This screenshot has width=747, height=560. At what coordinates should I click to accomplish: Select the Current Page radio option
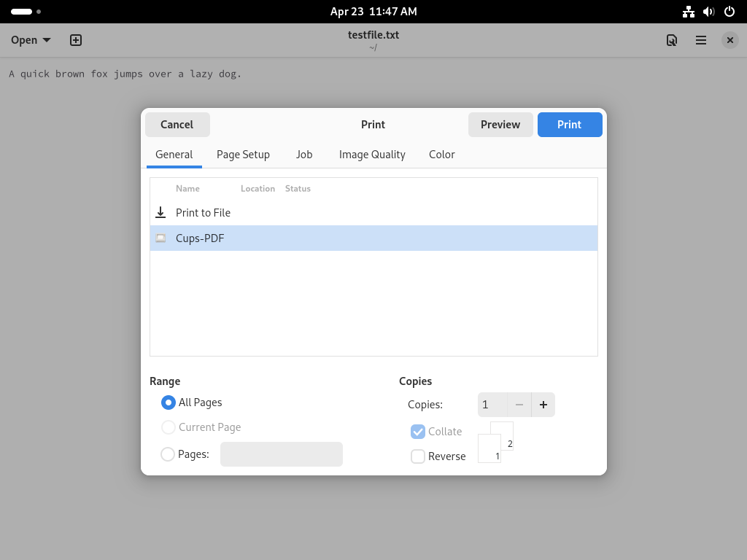point(169,427)
